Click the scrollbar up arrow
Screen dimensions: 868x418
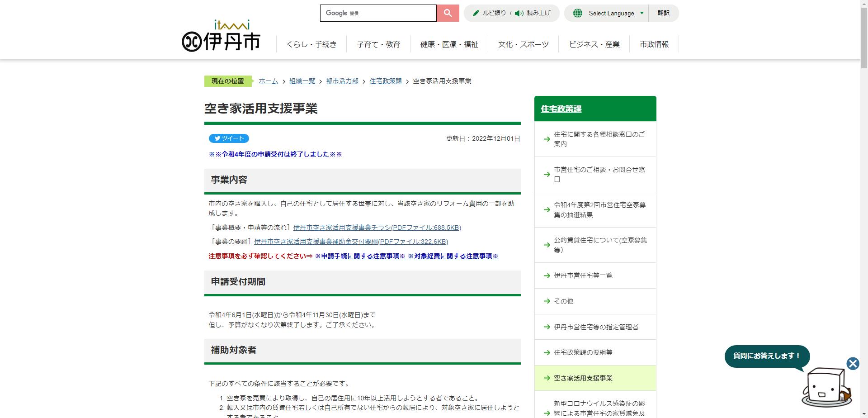coord(864,4)
